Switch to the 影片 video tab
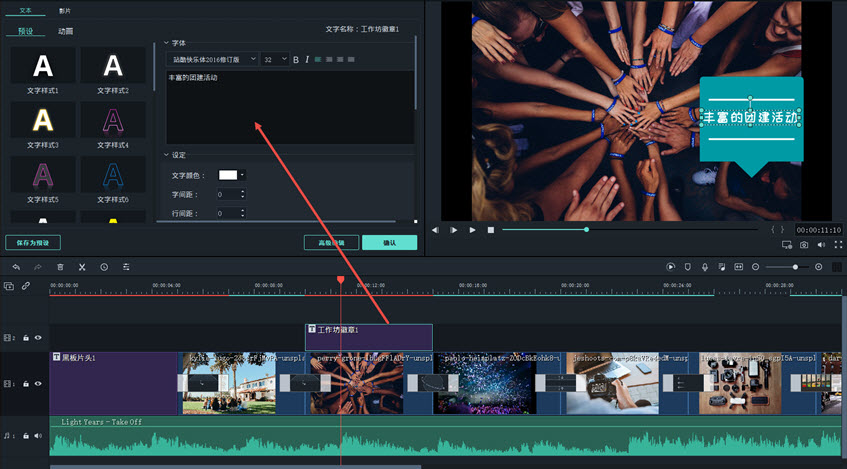This screenshot has height=469, width=847. [x=65, y=10]
